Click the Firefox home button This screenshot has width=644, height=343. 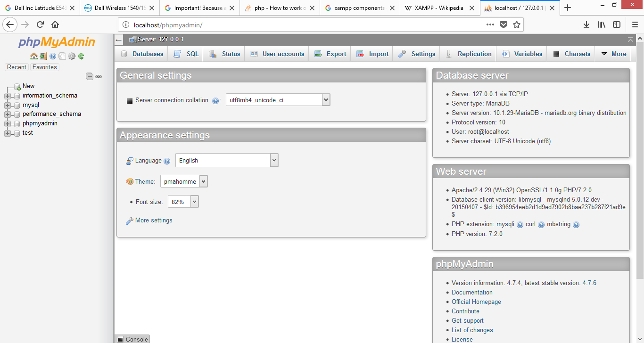click(55, 24)
